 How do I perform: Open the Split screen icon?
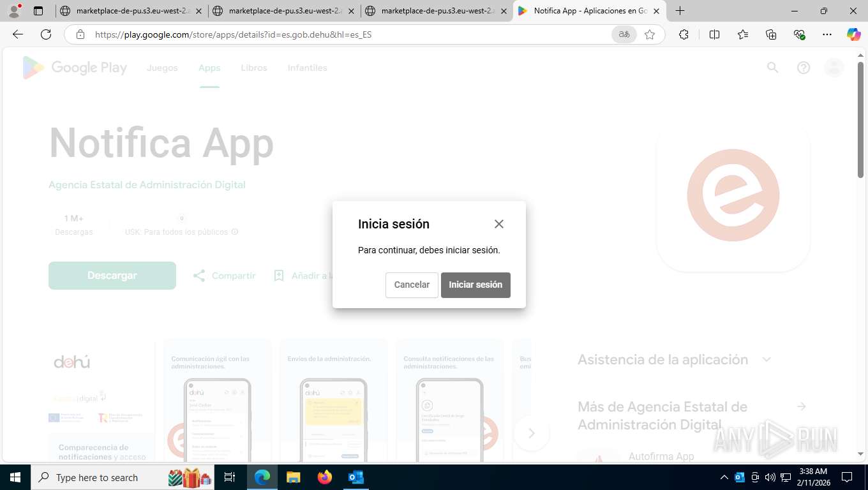[715, 34]
